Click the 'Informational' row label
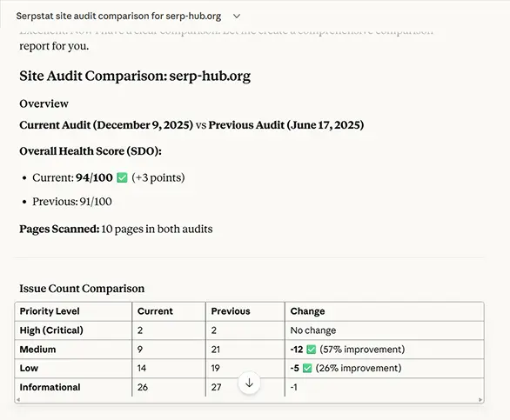This screenshot has width=510, height=420. [50, 387]
